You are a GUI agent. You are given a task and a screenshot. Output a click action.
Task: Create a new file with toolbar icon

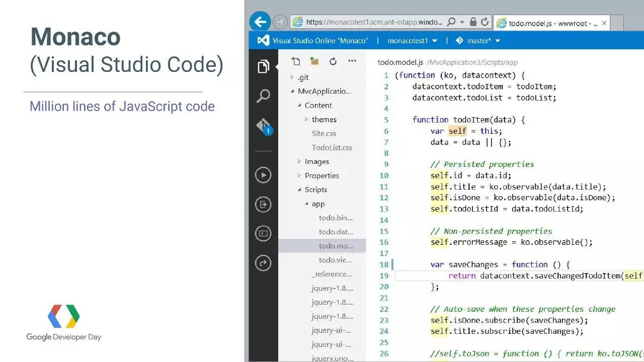click(296, 61)
